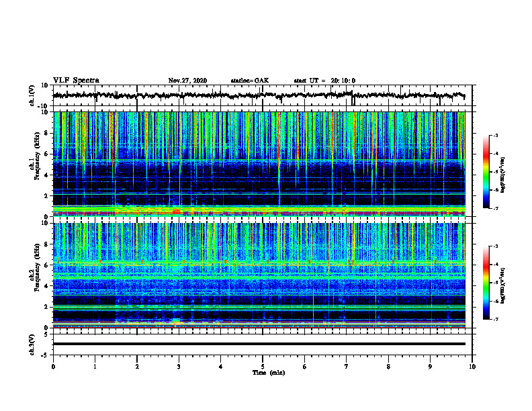Image resolution: width=532 pixels, height=411 pixels.
Task: Click the ch.3 flat black trace line
Action: (259, 344)
